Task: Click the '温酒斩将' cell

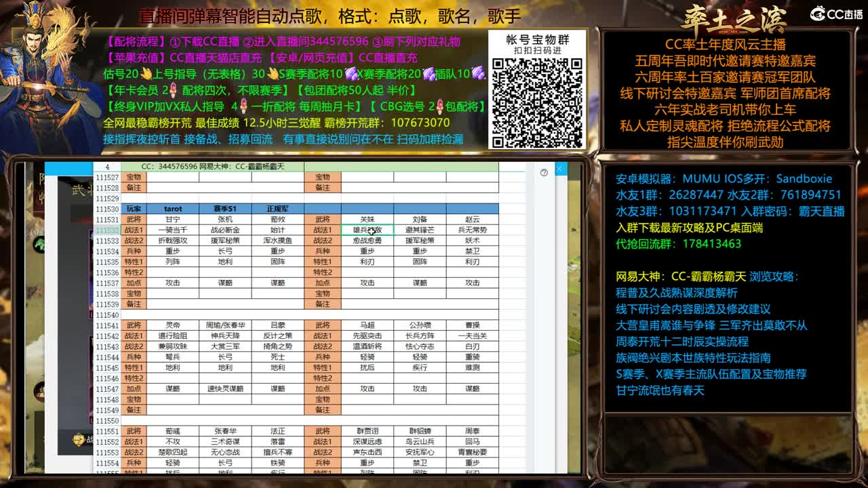Action: 367,346
